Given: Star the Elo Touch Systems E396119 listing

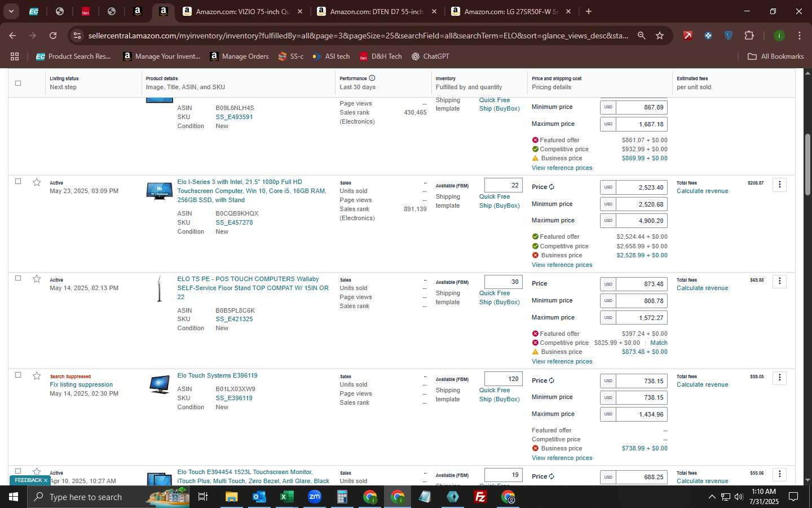Looking at the screenshot, I should [37, 376].
